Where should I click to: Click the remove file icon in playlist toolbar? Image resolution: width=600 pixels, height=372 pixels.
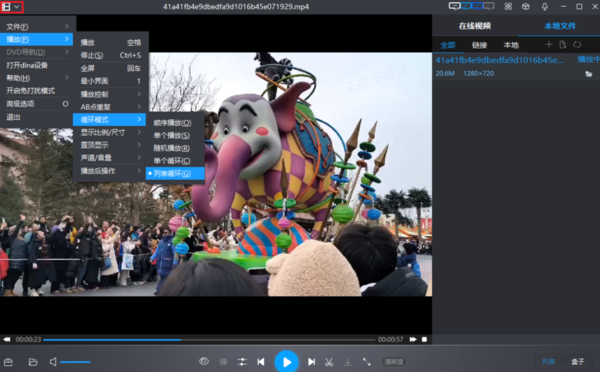coord(562,44)
